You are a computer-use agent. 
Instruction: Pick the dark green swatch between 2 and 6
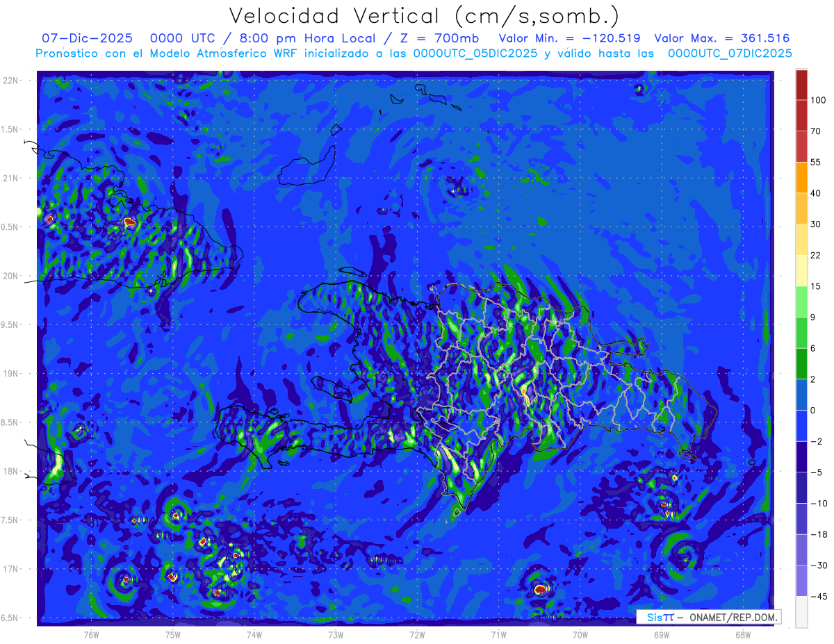(x=801, y=364)
